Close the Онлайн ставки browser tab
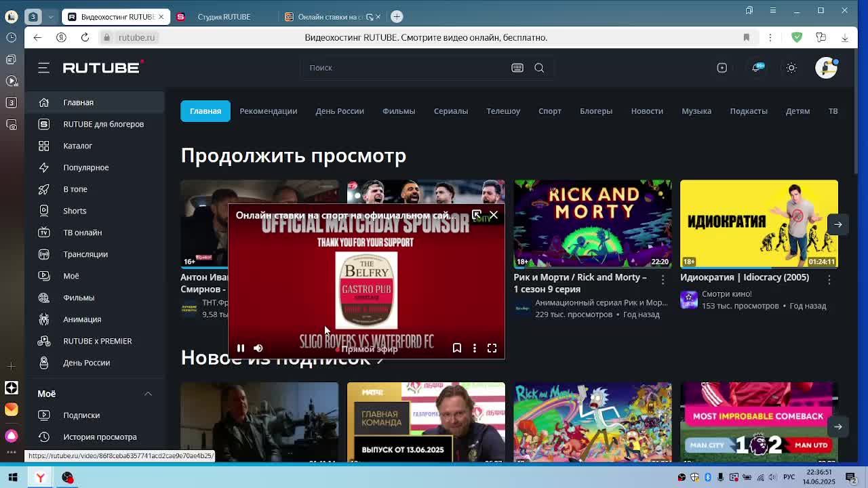868x488 pixels. (378, 16)
